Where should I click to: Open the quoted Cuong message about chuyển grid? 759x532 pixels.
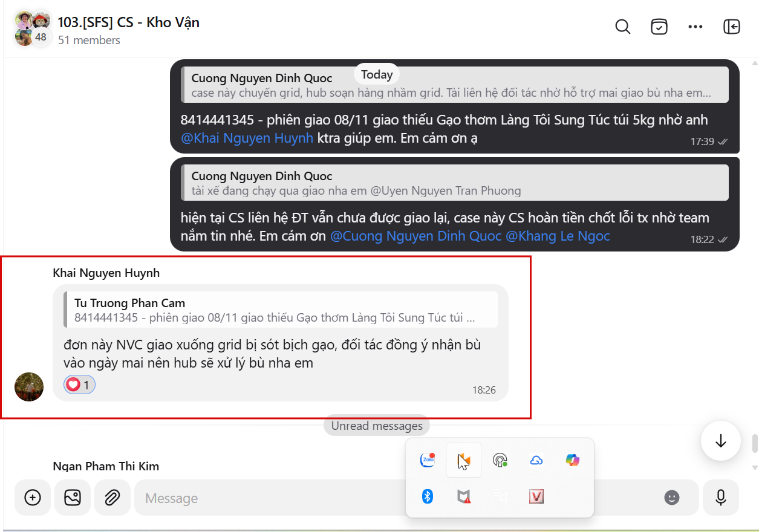(455, 85)
